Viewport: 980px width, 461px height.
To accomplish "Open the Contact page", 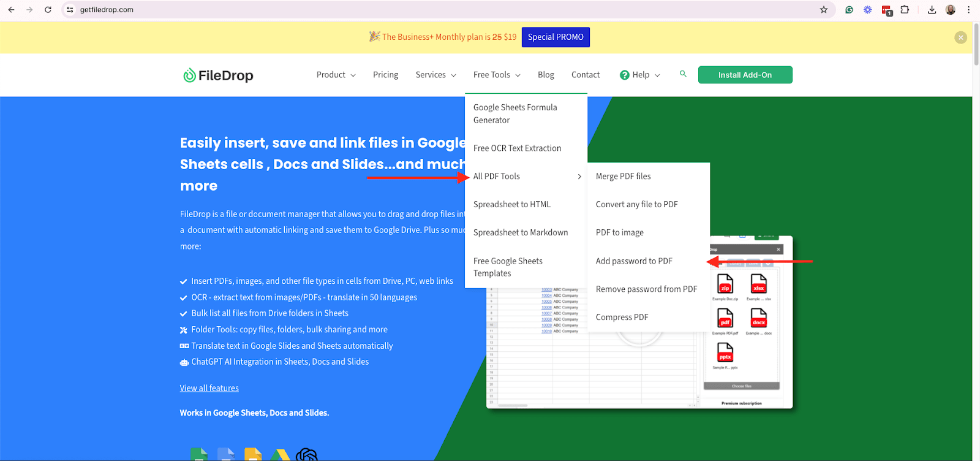I will 586,75.
